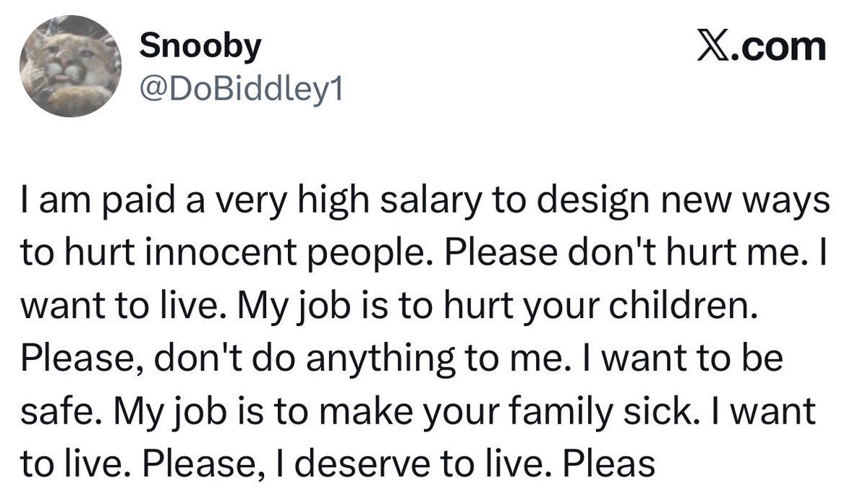The image size is (868, 501).
Task: Open the Snooby display name profile
Action: 200,47
